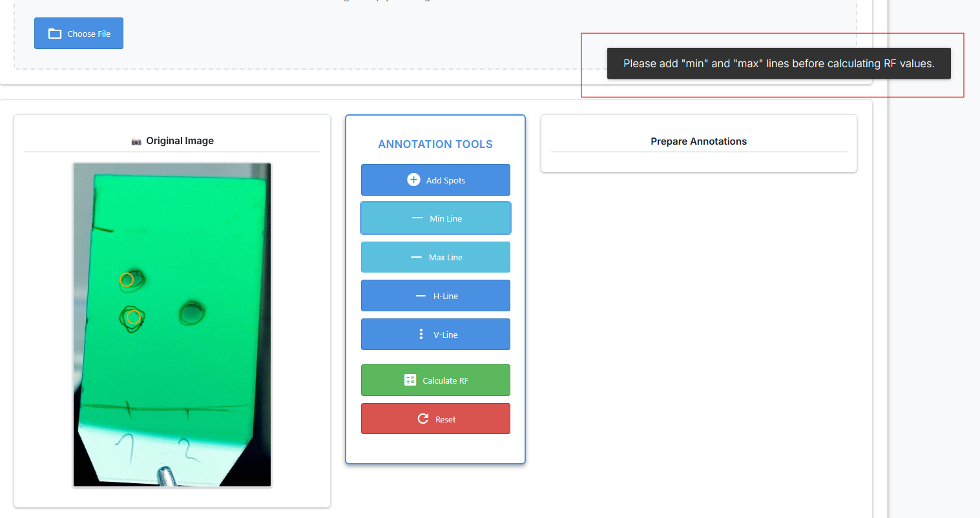Click the dash icon on H-Line
Viewport: 980px width, 518px height.
(x=421, y=296)
